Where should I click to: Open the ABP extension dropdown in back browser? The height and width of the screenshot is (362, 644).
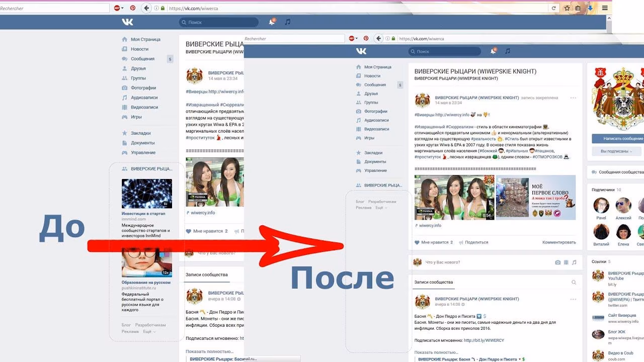point(119,8)
